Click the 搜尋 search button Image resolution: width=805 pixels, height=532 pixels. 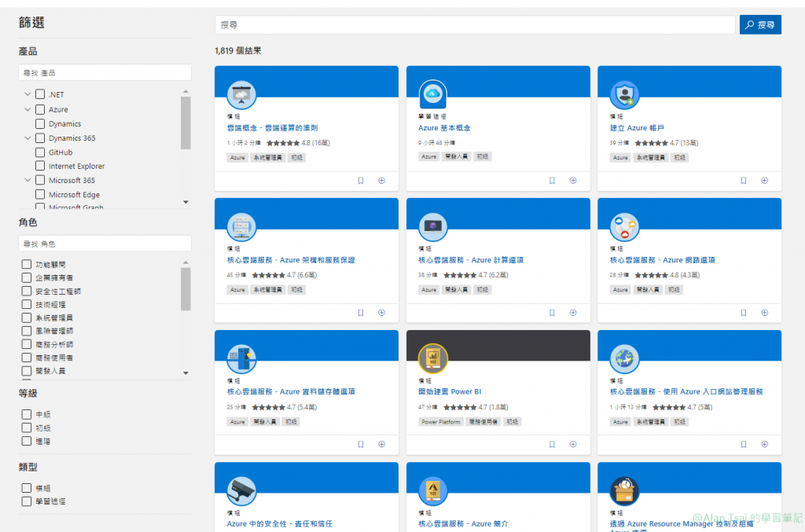[760, 24]
